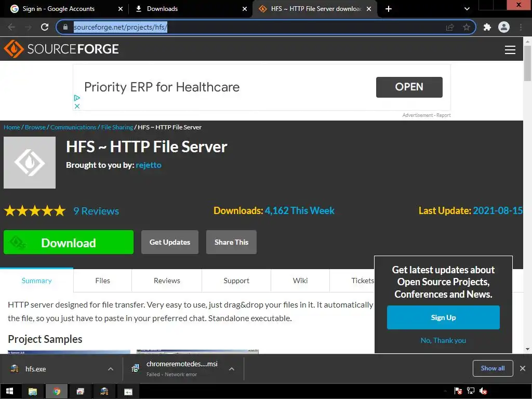The width and height of the screenshot is (532, 399).
Task: Click the 2021-08-15 last update link
Action: pyautogui.click(x=498, y=211)
